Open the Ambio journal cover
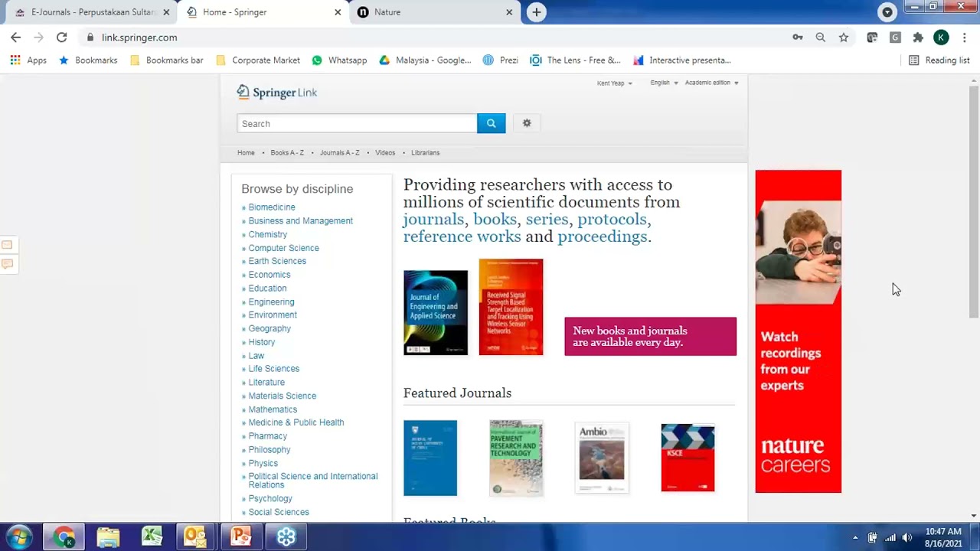 [602, 458]
